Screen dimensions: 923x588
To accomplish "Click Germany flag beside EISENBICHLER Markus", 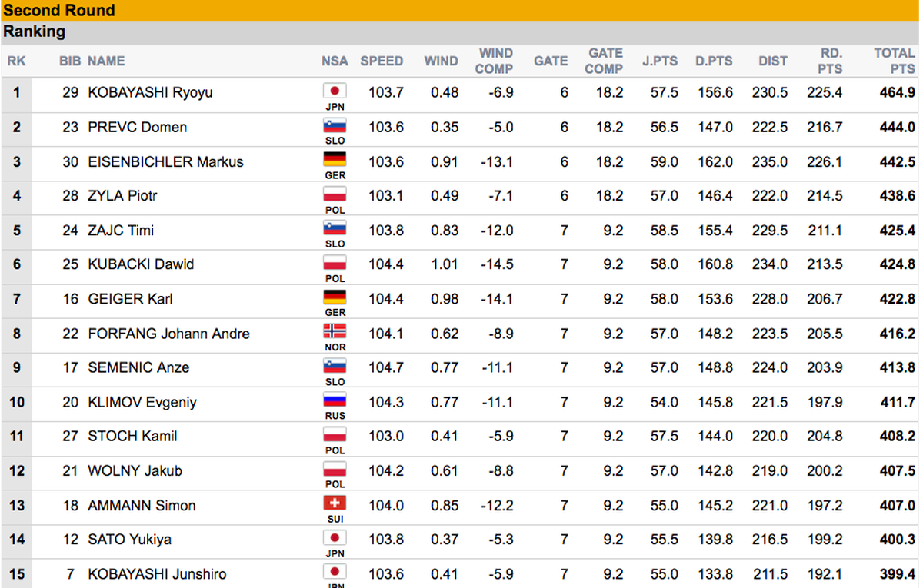I will coord(335,159).
